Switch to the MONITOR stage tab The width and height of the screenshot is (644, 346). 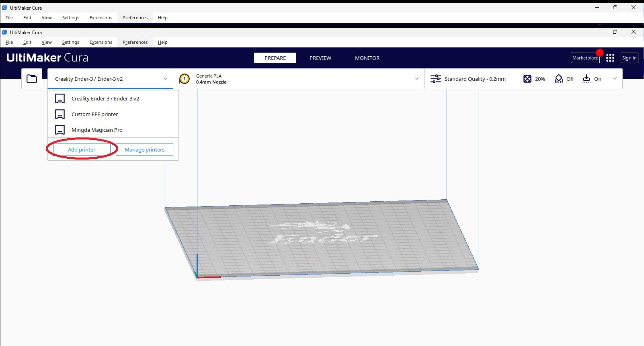tap(367, 58)
